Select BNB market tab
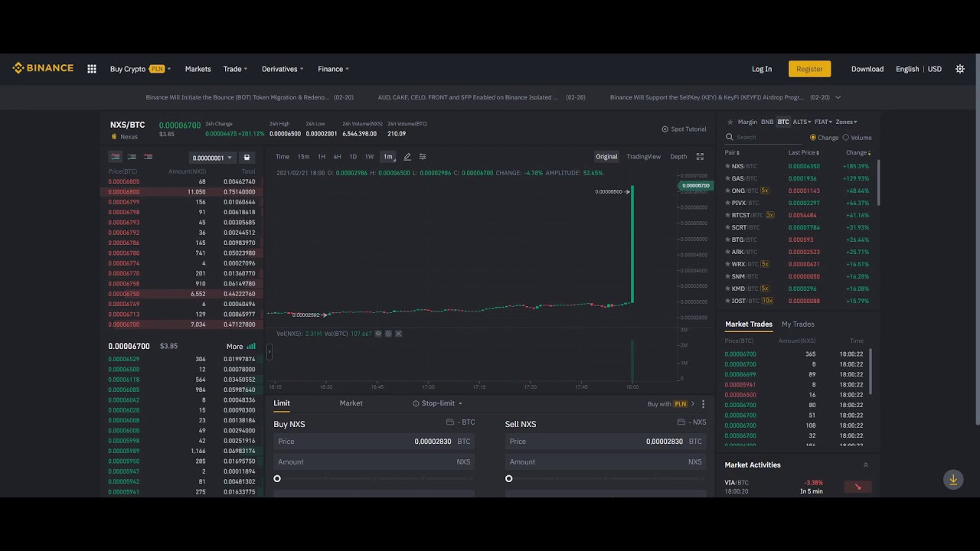The height and width of the screenshot is (551, 980). pos(767,122)
